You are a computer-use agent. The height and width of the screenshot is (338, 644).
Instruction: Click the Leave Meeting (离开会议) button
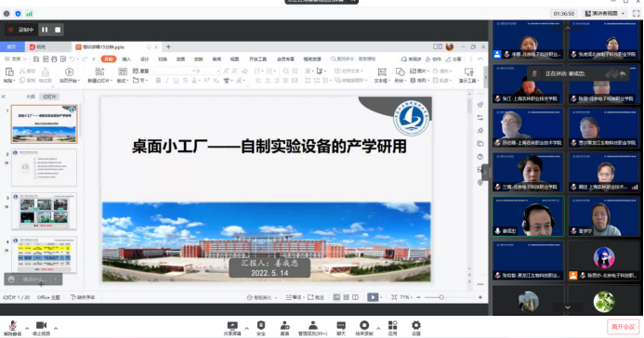tap(623, 327)
